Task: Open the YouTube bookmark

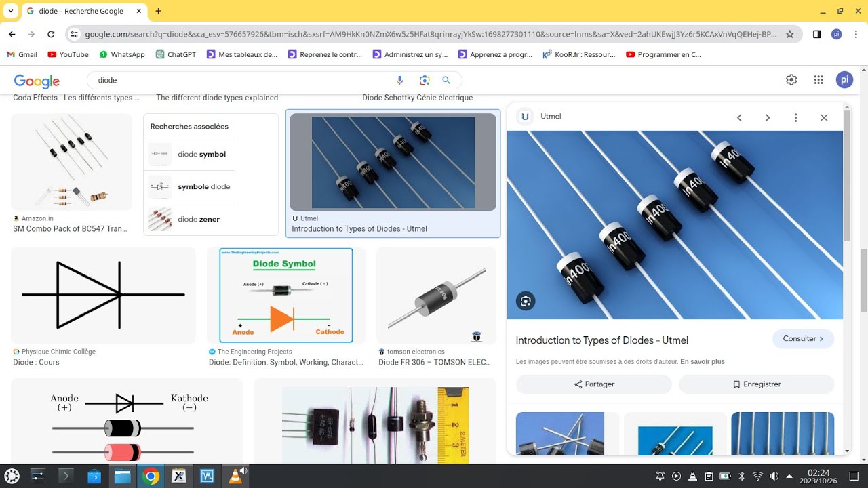Action: (68, 54)
